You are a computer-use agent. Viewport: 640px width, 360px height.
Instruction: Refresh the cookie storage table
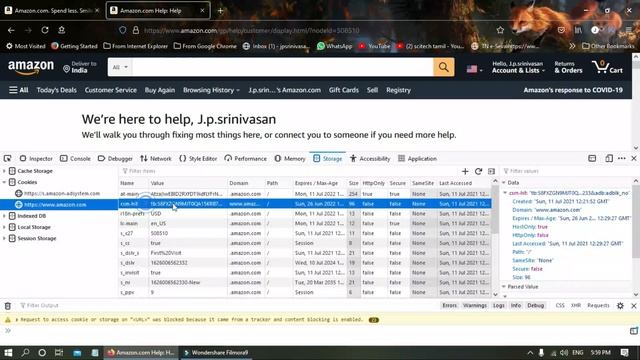pos(478,171)
